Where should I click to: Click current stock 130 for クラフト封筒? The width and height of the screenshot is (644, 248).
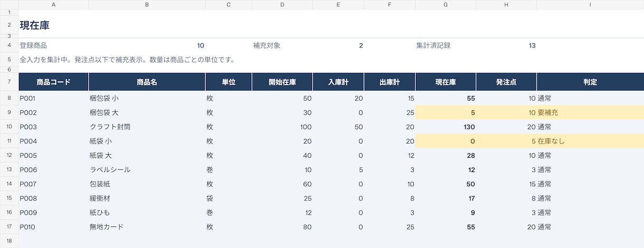(468, 127)
